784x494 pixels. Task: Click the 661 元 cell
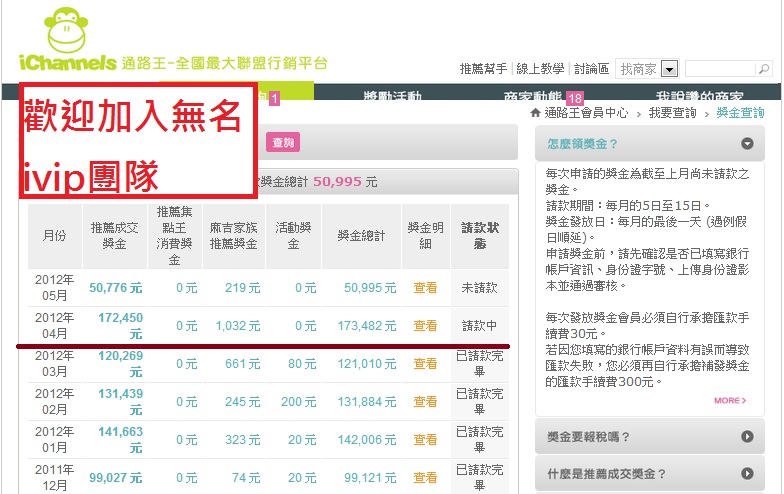pos(242,364)
